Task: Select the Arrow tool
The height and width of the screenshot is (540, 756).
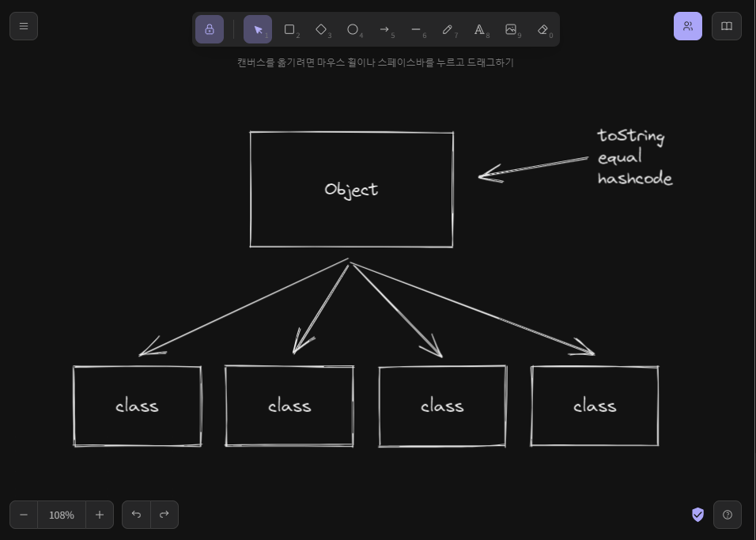Action: coord(384,29)
